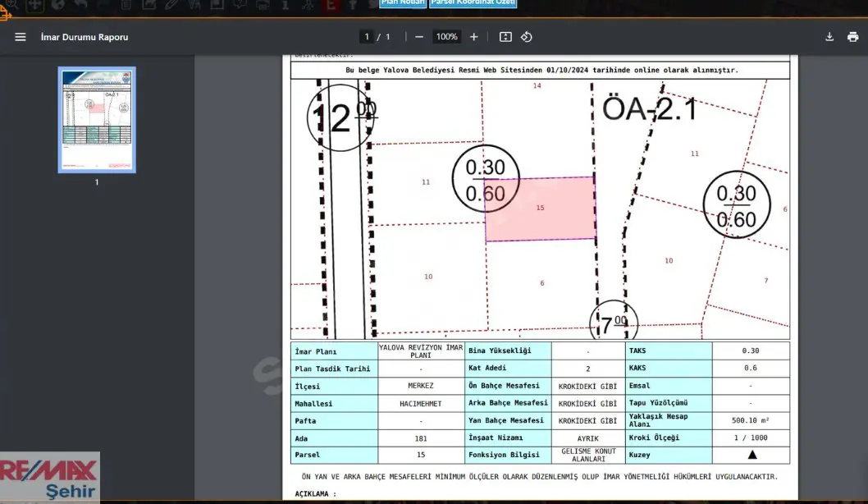Open the Parsel Koordinat Özeti tab
The height and width of the screenshot is (504, 868).
click(473, 3)
